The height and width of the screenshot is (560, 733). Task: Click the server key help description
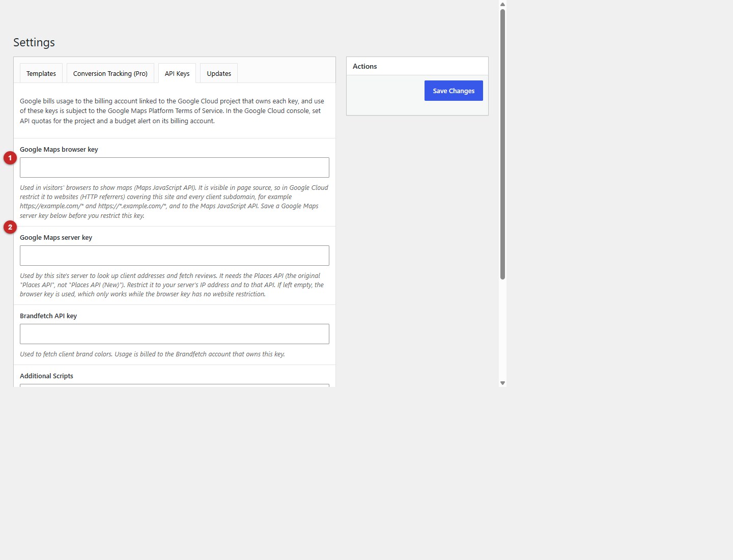click(172, 285)
